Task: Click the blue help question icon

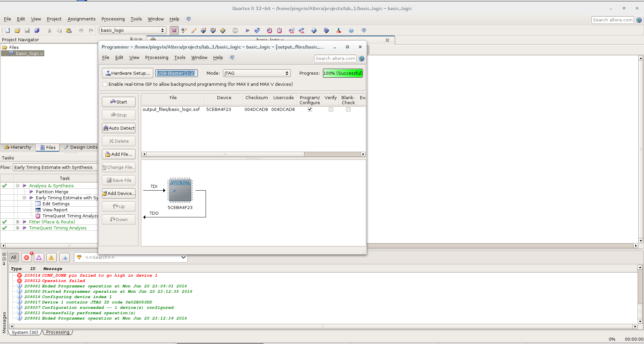Action: click(x=351, y=30)
